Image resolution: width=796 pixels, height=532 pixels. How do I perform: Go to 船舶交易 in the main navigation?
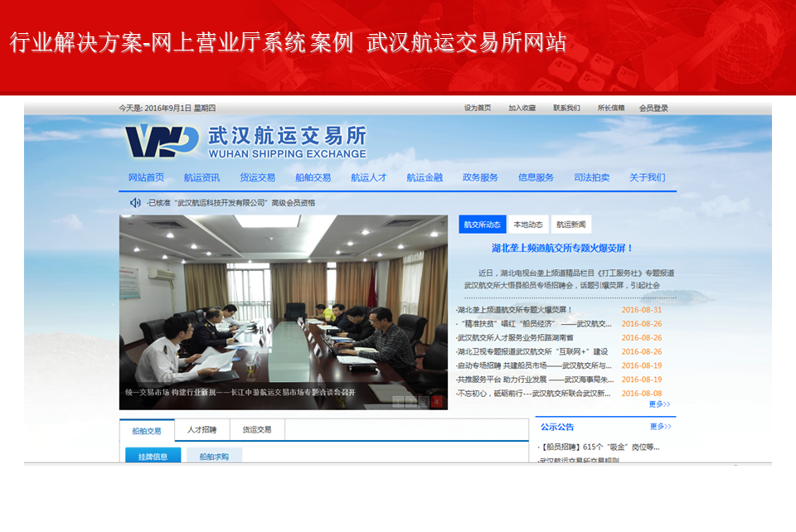click(x=313, y=177)
